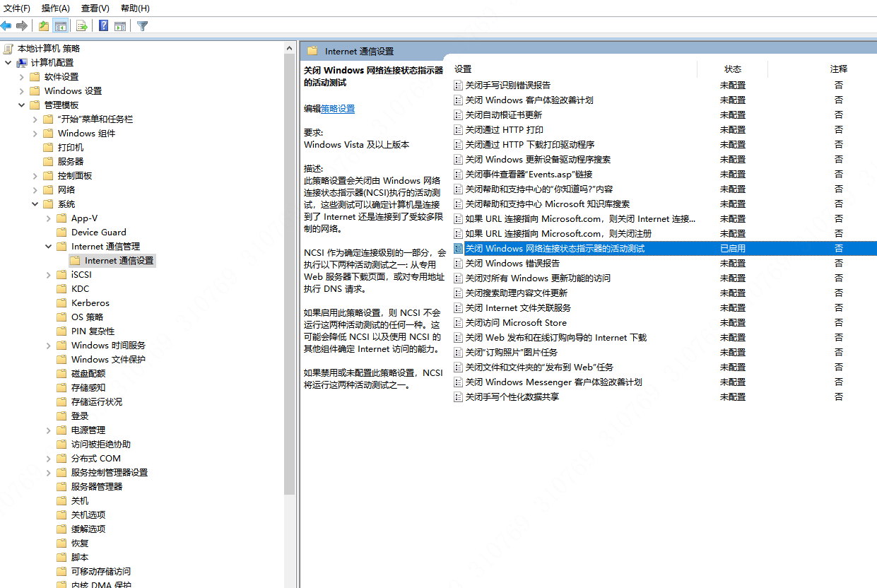Click the folder icon next to 打印机
877x588 pixels.
48,148
